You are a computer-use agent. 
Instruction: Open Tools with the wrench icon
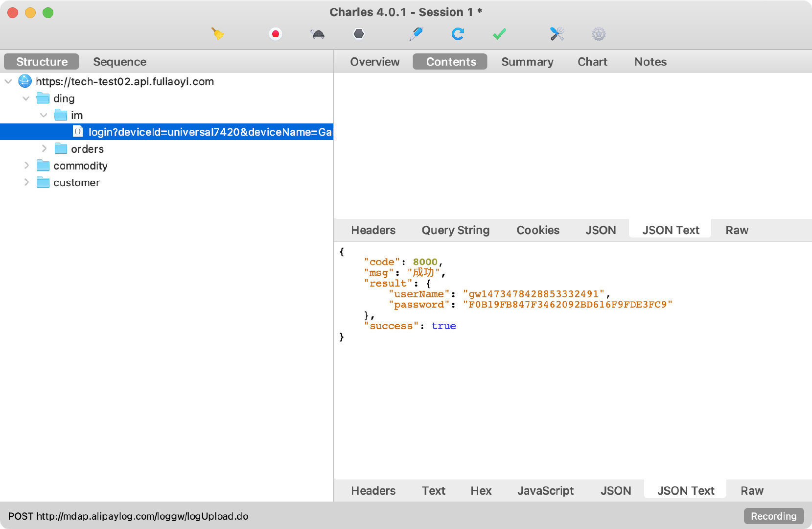(x=557, y=34)
